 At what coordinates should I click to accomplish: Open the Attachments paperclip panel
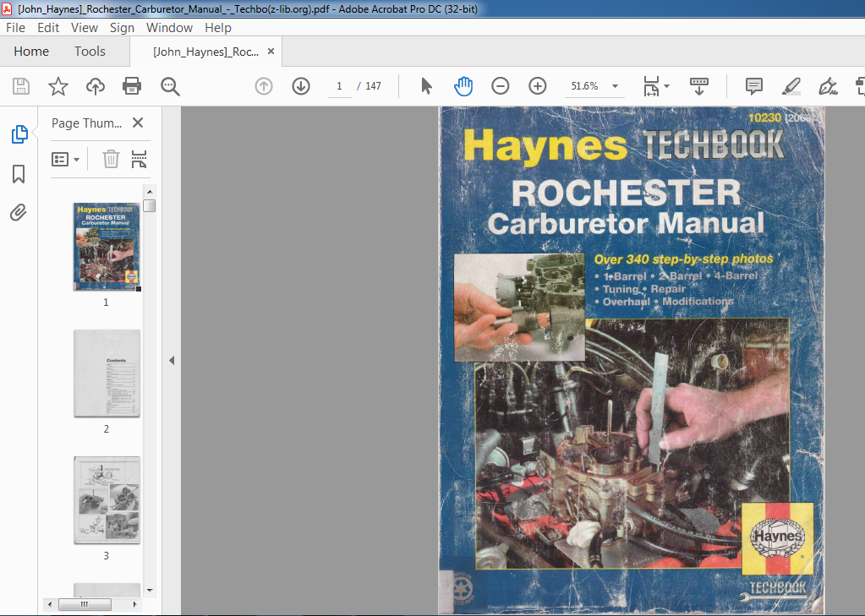[19, 212]
